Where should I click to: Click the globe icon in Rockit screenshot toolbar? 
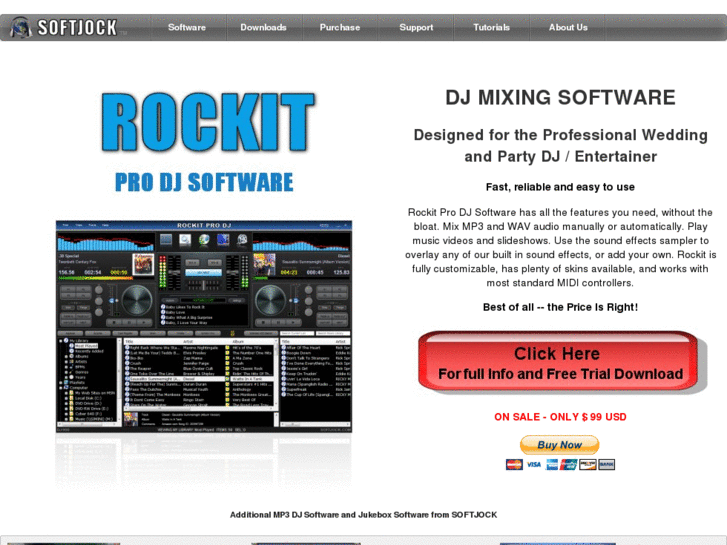point(204,239)
